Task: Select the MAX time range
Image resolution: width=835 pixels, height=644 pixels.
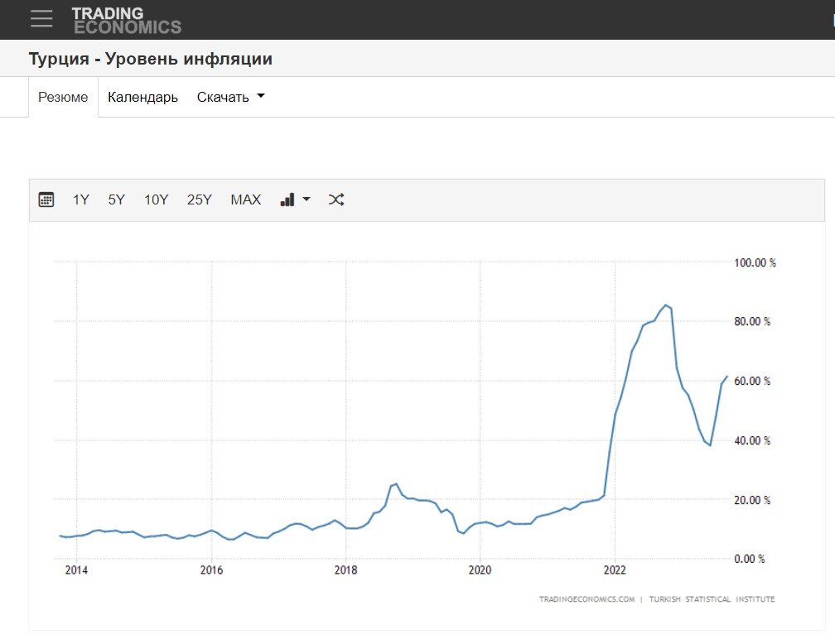Action: [244, 199]
